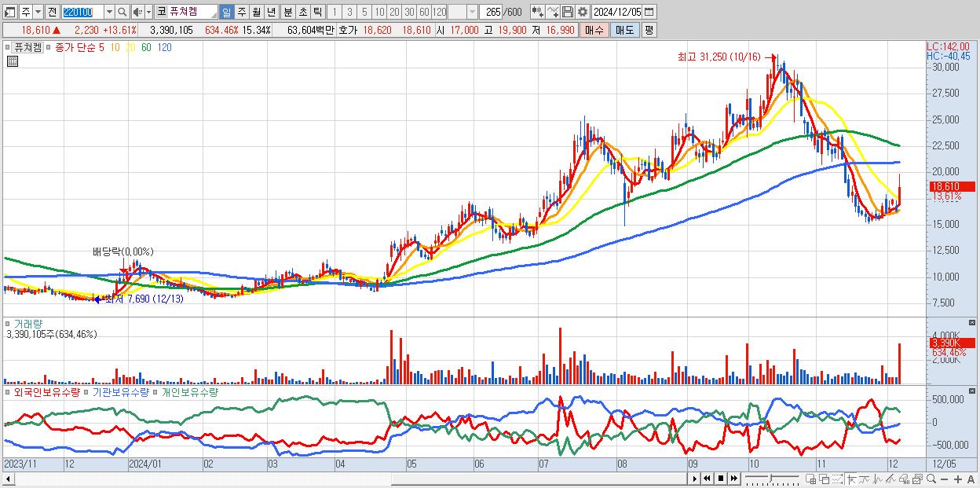
Task: Open the chart layout icon at top-left
Action: pos(10,13)
